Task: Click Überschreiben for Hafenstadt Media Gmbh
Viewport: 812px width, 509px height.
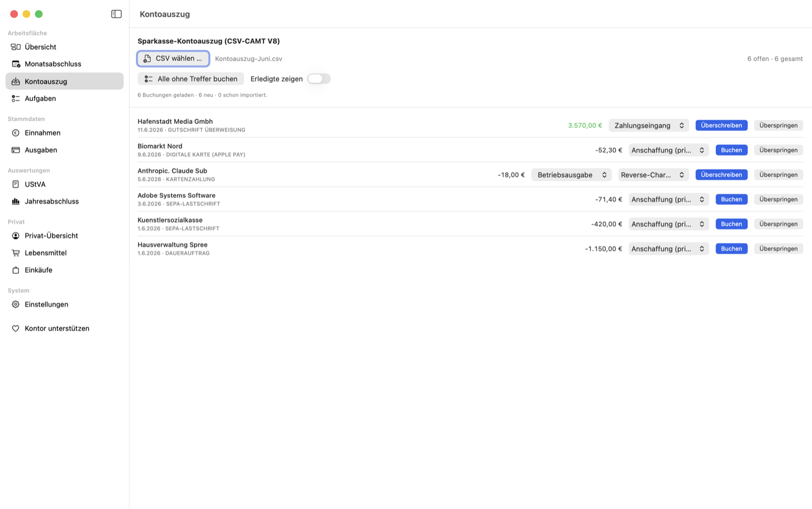Action: [x=721, y=125]
